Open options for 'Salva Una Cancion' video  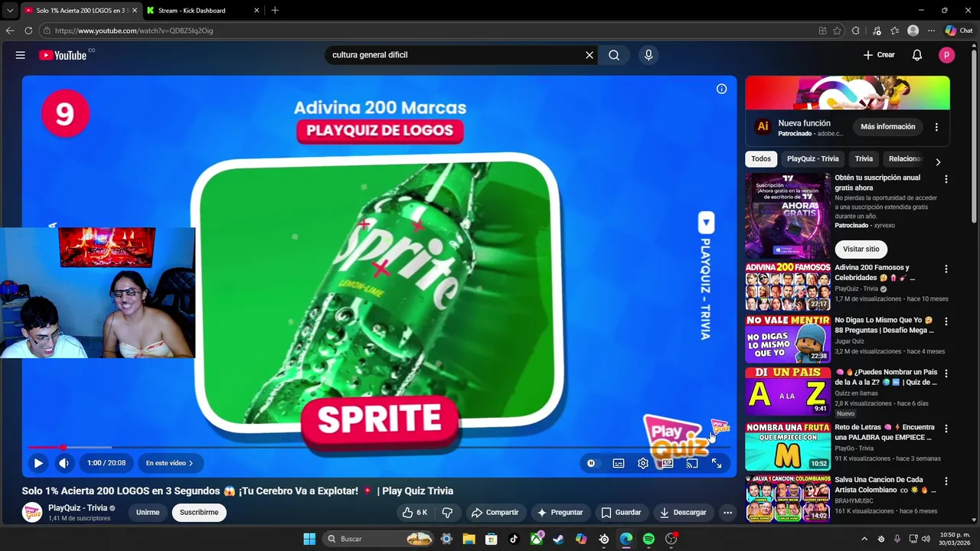coord(946,481)
